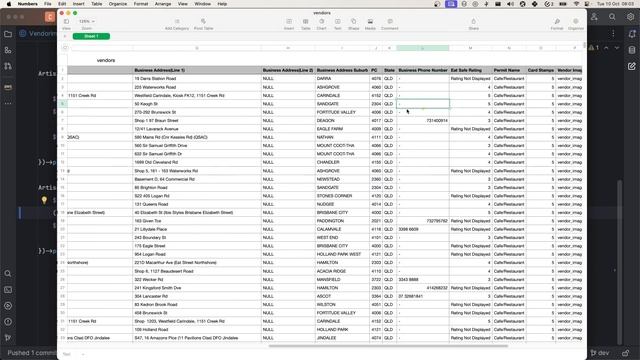This screenshot has height=360, width=640.
Task: Click Search Everywhere icon in IDE title bar
Action: (612, 17)
